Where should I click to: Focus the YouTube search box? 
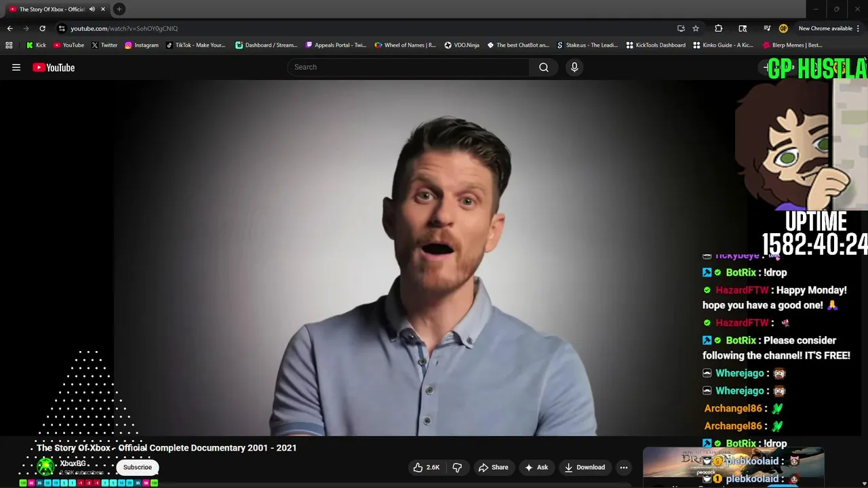click(408, 67)
